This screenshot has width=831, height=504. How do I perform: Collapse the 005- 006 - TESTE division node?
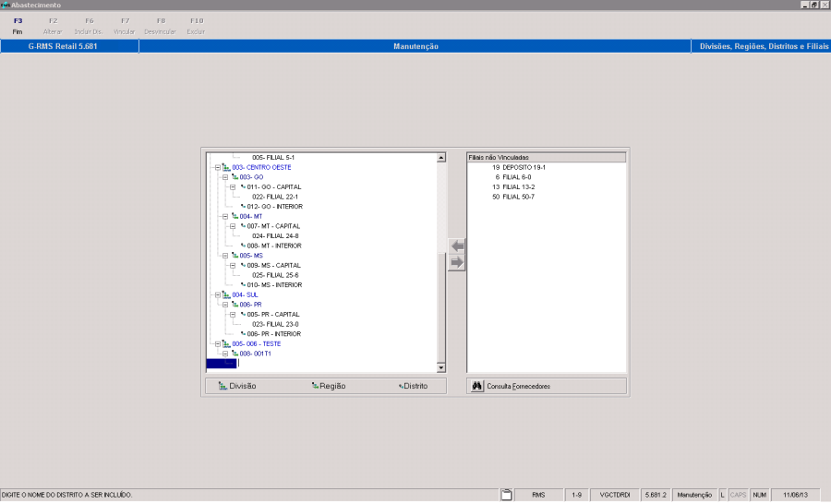(218, 344)
